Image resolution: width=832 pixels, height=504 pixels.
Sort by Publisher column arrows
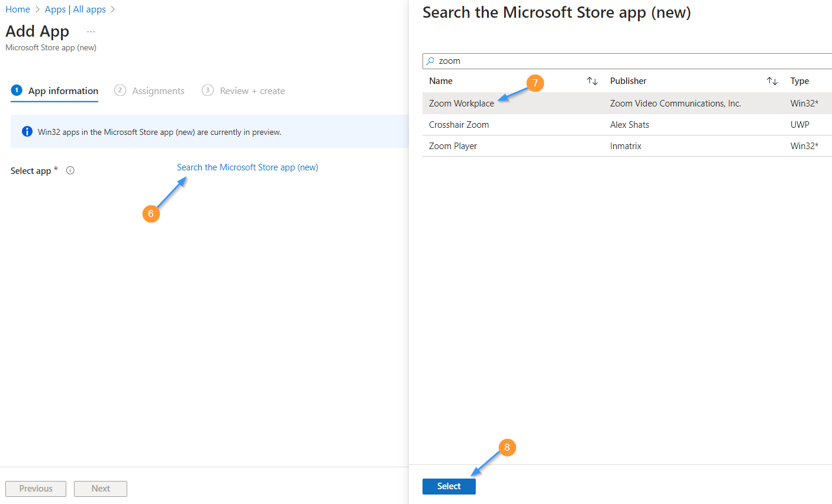[772, 81]
